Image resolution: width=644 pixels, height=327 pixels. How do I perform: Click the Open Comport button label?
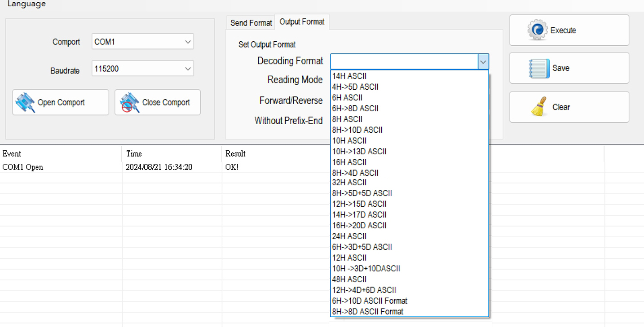click(61, 103)
